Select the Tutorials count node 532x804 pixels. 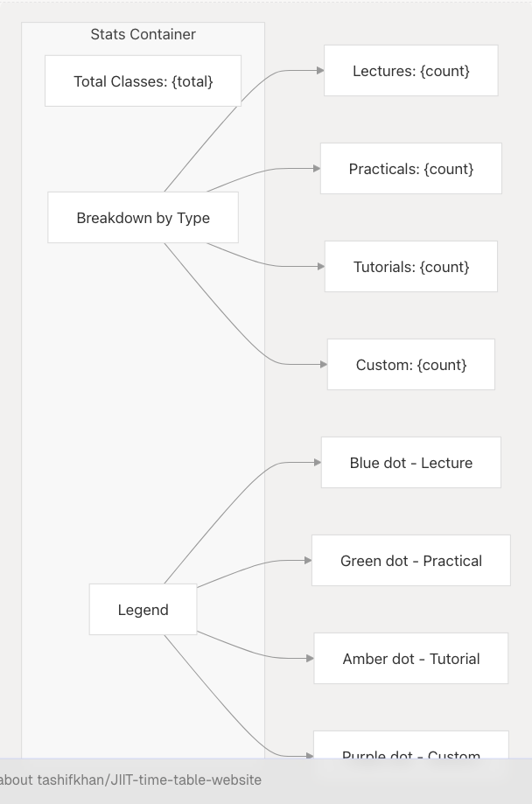coord(410,267)
